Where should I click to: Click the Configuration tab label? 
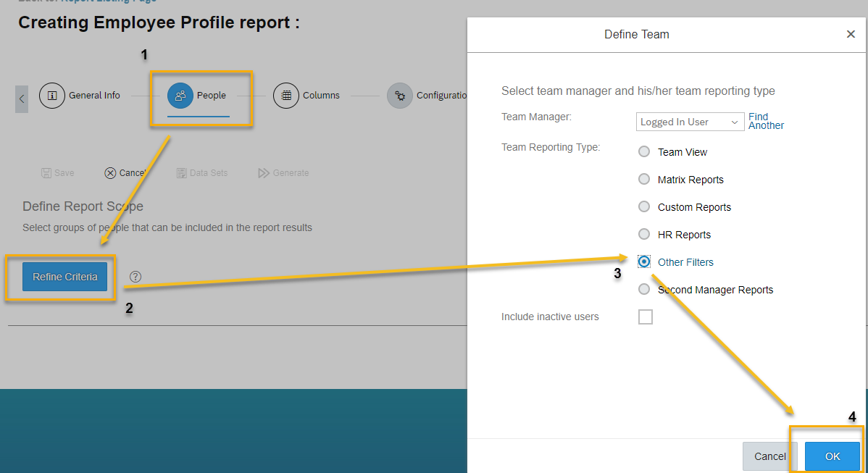(x=442, y=96)
